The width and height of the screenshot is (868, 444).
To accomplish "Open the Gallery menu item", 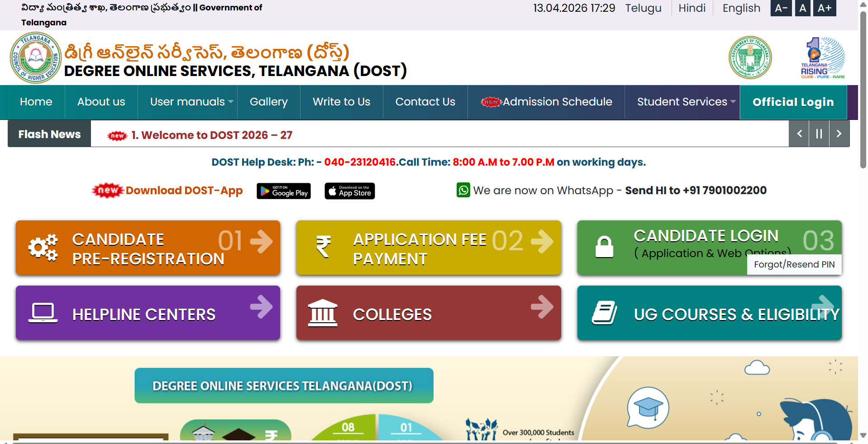I will 268,102.
